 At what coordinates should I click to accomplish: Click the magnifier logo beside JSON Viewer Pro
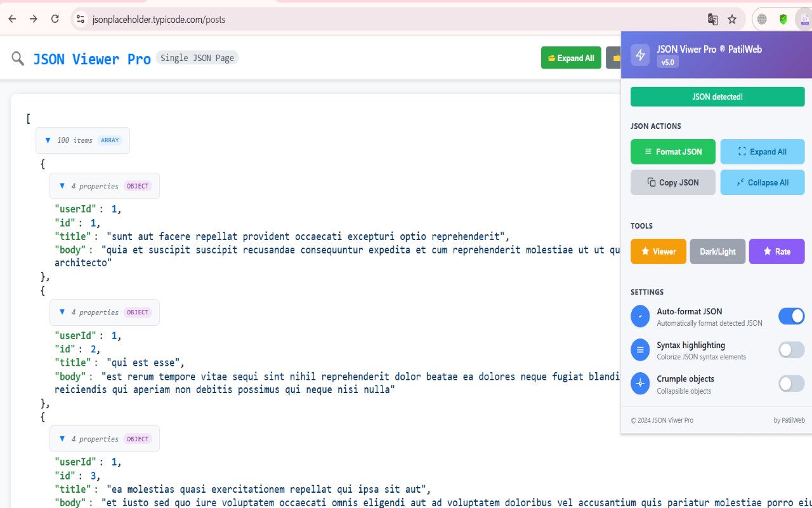(x=18, y=58)
